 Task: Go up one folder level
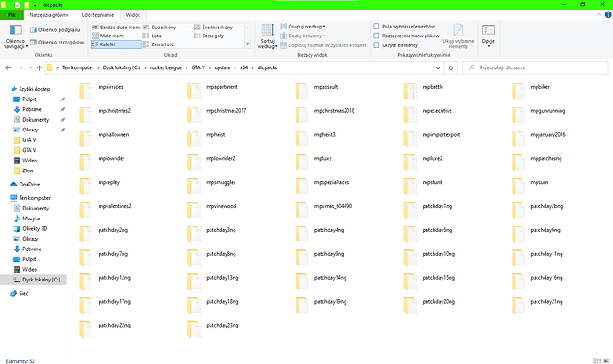(39, 68)
